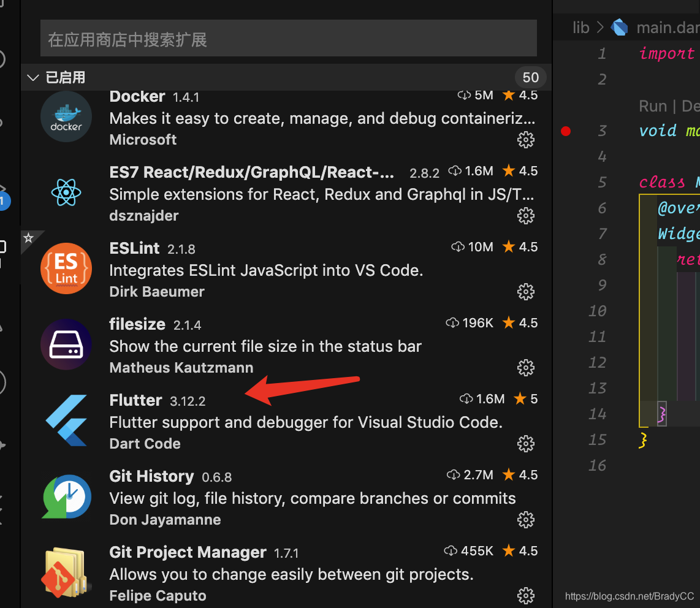Open ES7 React/Redux/GraphQL extension title
Screen dimensions: 700x608
(x=252, y=172)
